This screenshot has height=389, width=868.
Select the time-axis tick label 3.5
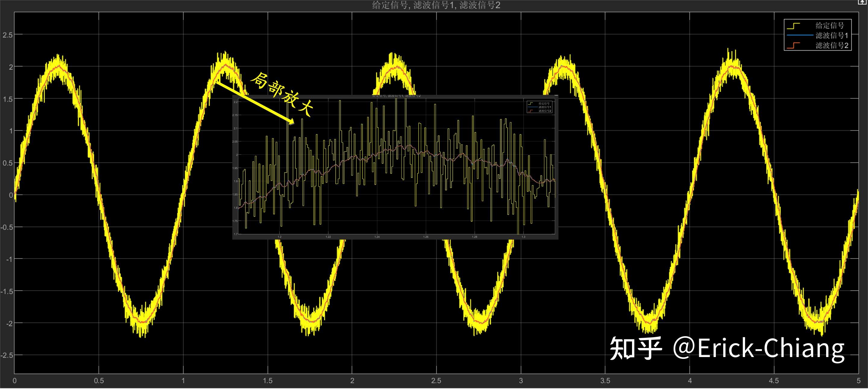point(605,381)
